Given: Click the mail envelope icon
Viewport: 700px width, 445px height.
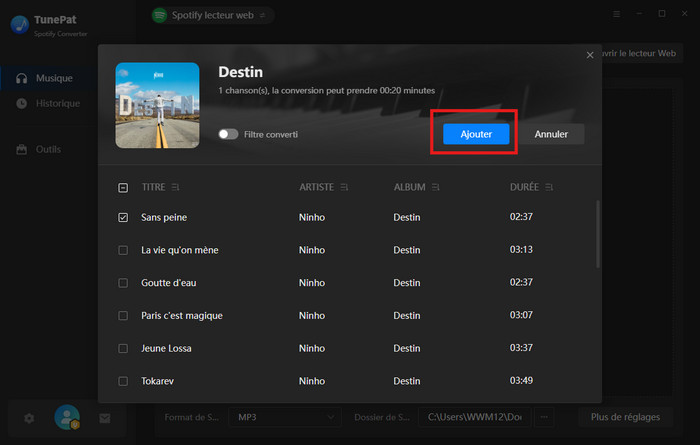Looking at the screenshot, I should [104, 418].
